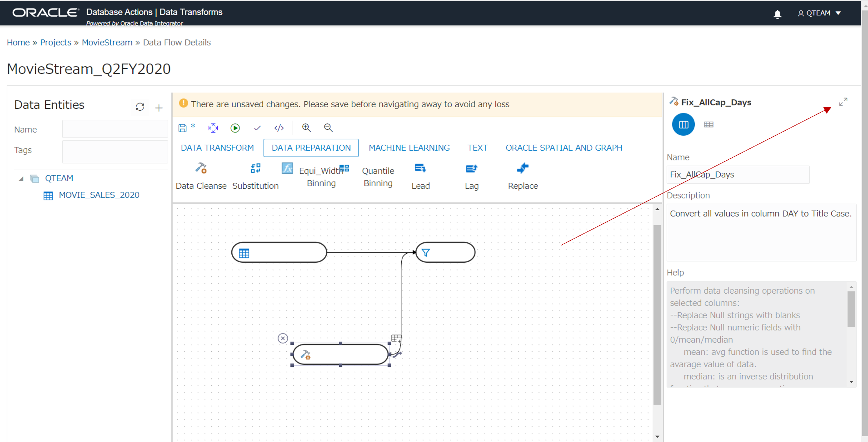The width and height of the screenshot is (868, 442).
Task: Click the zoom out magnifier
Action: click(328, 128)
